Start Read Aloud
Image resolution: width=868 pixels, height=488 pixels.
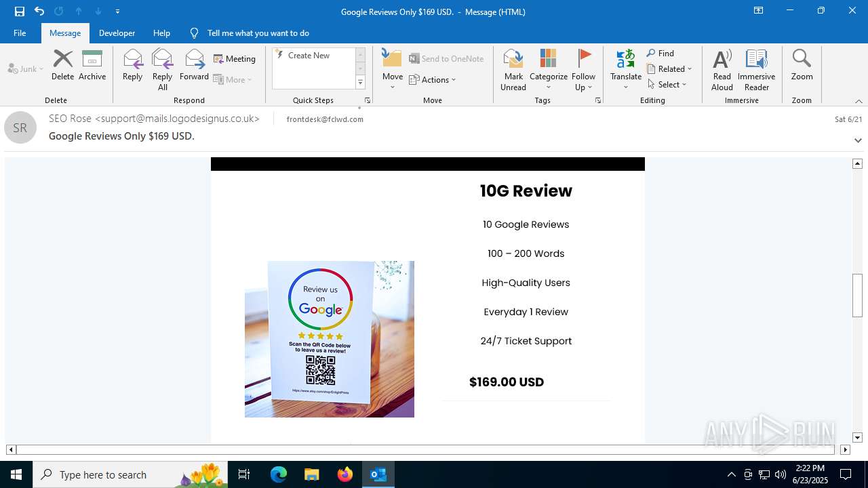click(722, 70)
